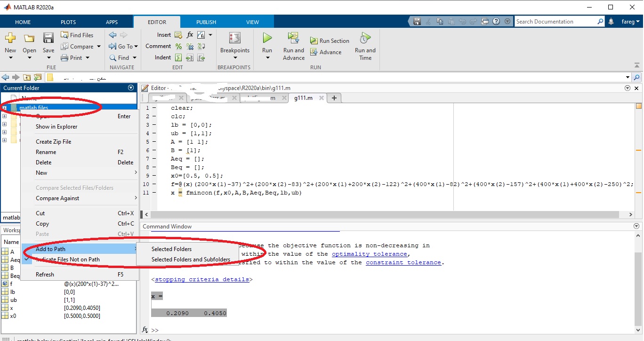Insert a section with the Insert section icon
Screen dimensions: 644x341
tap(178, 35)
